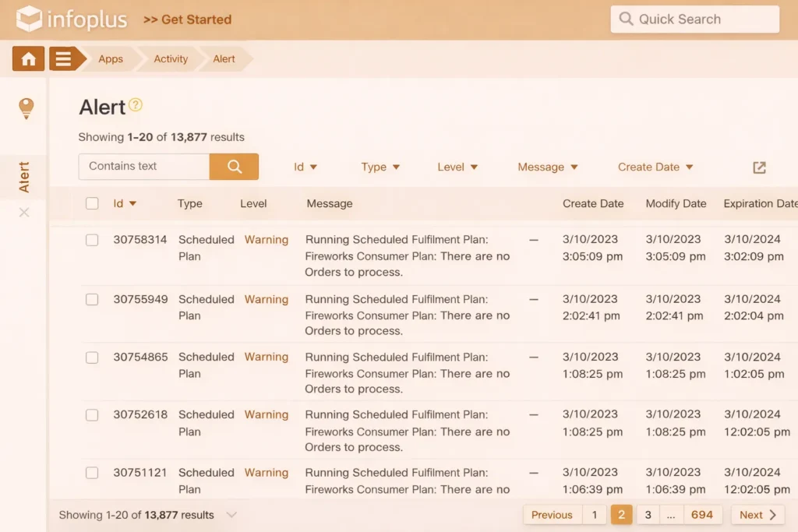Click the magnifying glass search button
The height and width of the screenshot is (532, 798).
pyautogui.click(x=234, y=167)
